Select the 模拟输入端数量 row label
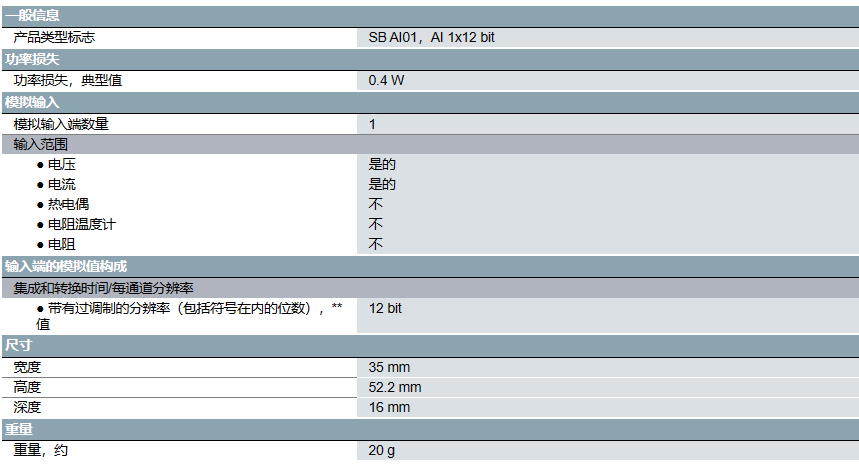Viewport: 859px width, 465px height. [x=61, y=124]
